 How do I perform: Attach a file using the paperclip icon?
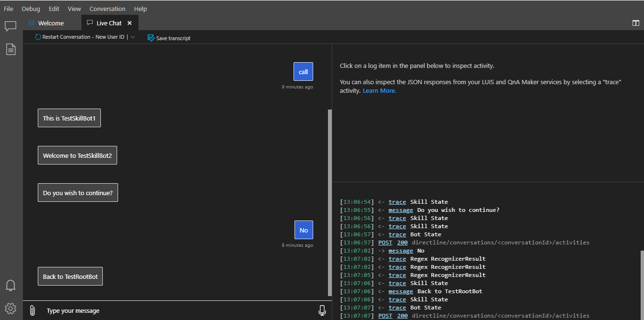[x=32, y=310]
